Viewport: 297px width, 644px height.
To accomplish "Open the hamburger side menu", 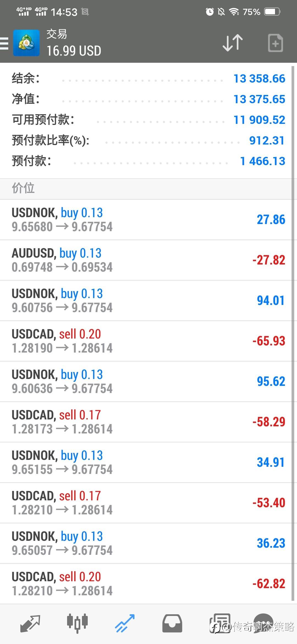I will [x=4, y=43].
